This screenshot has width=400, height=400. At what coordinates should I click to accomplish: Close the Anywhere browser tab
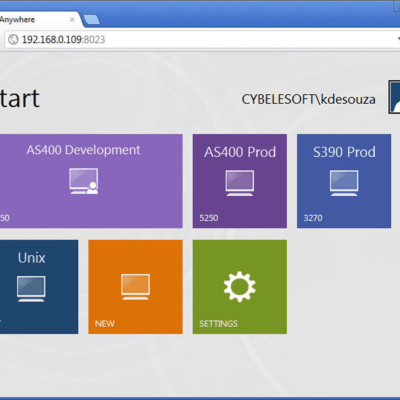coord(72,20)
